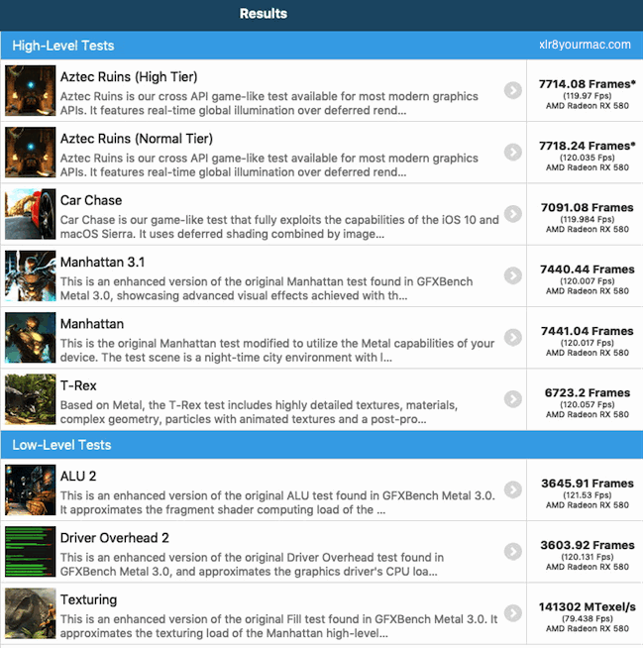Open the Driver Overhead 2 green-bars thumbnail
Screen dimensions: 644x648
click(30, 551)
